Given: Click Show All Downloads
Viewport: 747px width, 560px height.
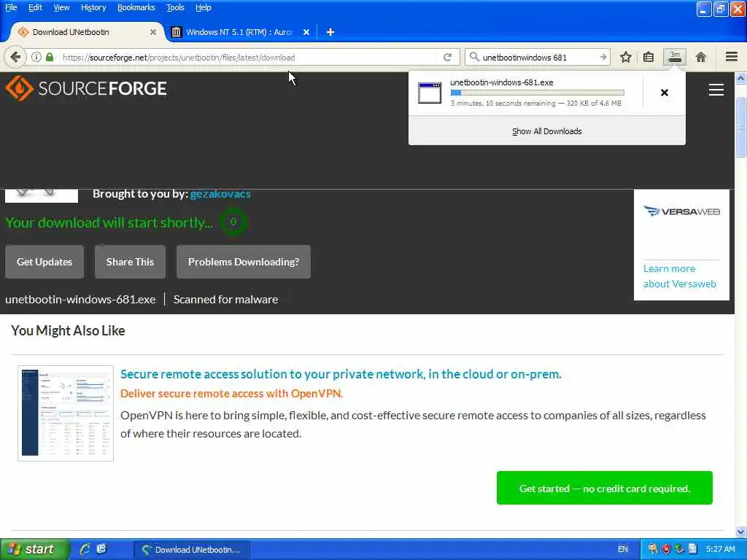Looking at the screenshot, I should click(547, 131).
